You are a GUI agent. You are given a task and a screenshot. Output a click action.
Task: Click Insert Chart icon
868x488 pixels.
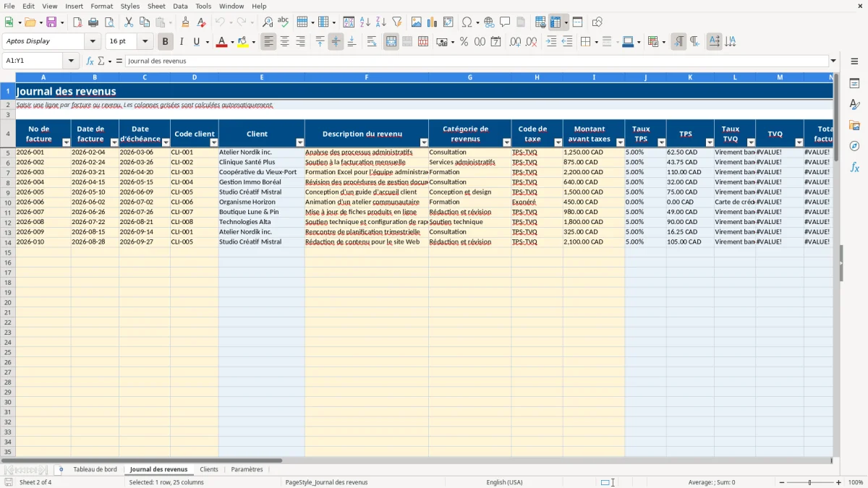[433, 22]
